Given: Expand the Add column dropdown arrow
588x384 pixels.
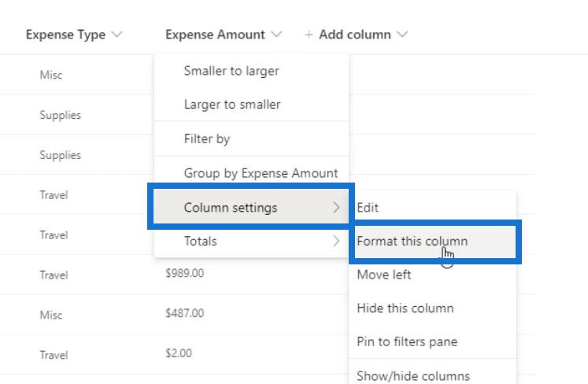Looking at the screenshot, I should pos(402,35).
